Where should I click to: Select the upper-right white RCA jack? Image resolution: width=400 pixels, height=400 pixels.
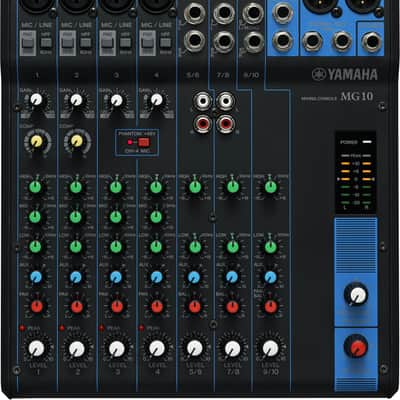pos(225,101)
